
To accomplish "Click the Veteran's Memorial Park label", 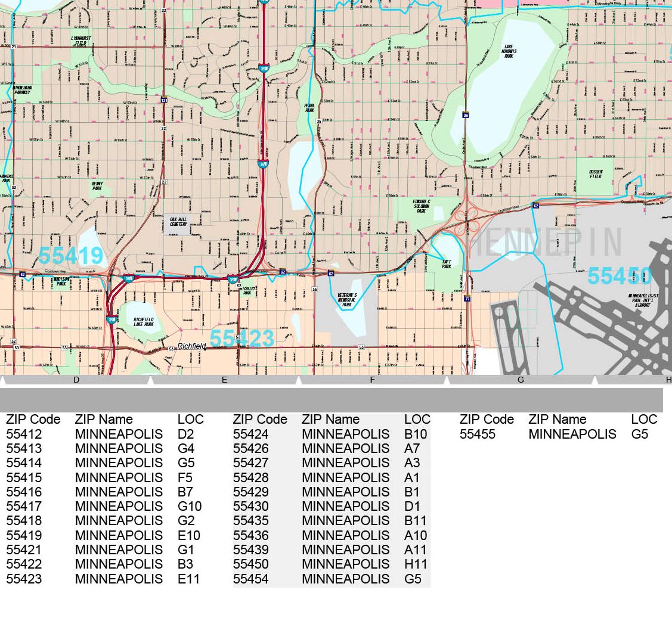I will click(346, 300).
